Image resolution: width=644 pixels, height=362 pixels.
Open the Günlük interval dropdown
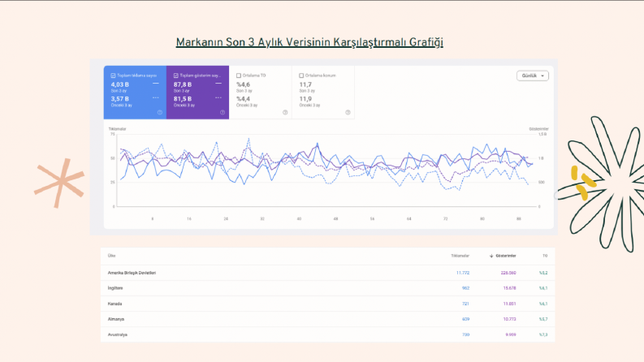click(x=532, y=75)
